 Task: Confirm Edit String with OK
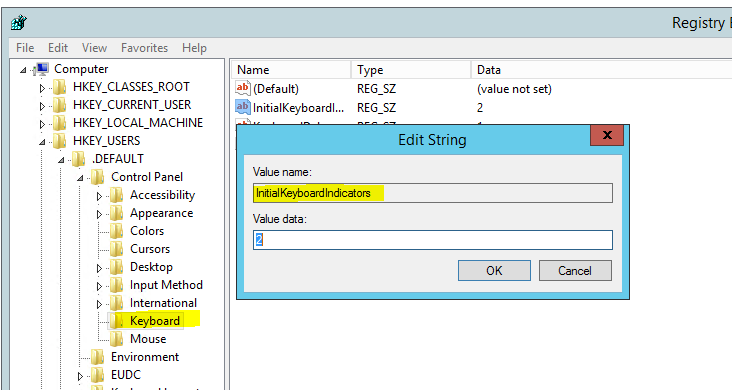[494, 270]
